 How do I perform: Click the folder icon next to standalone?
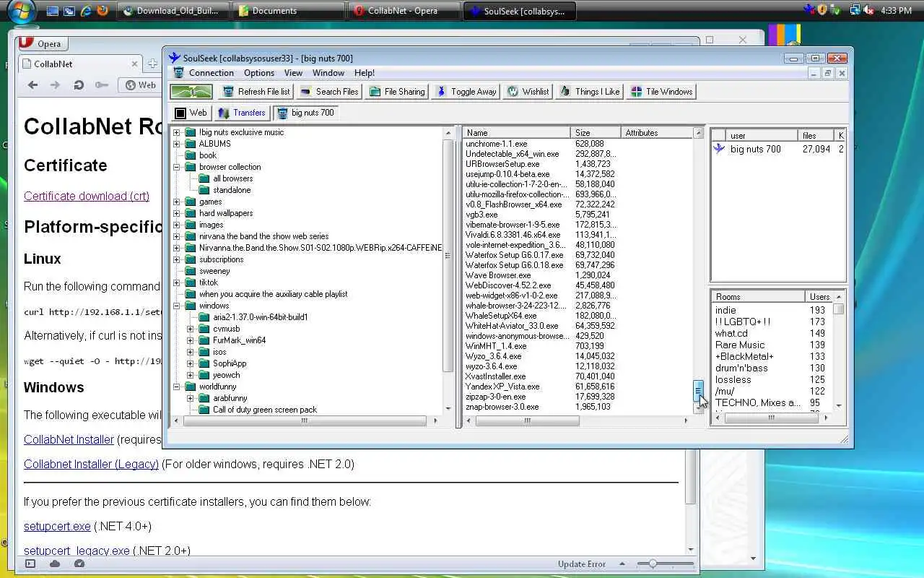(204, 190)
